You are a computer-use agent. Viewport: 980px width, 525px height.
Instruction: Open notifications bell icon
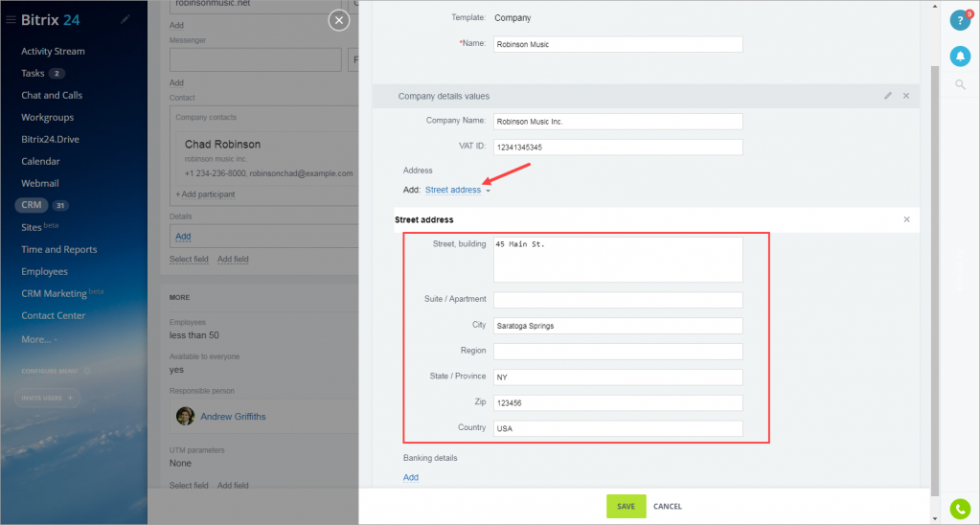click(x=960, y=57)
